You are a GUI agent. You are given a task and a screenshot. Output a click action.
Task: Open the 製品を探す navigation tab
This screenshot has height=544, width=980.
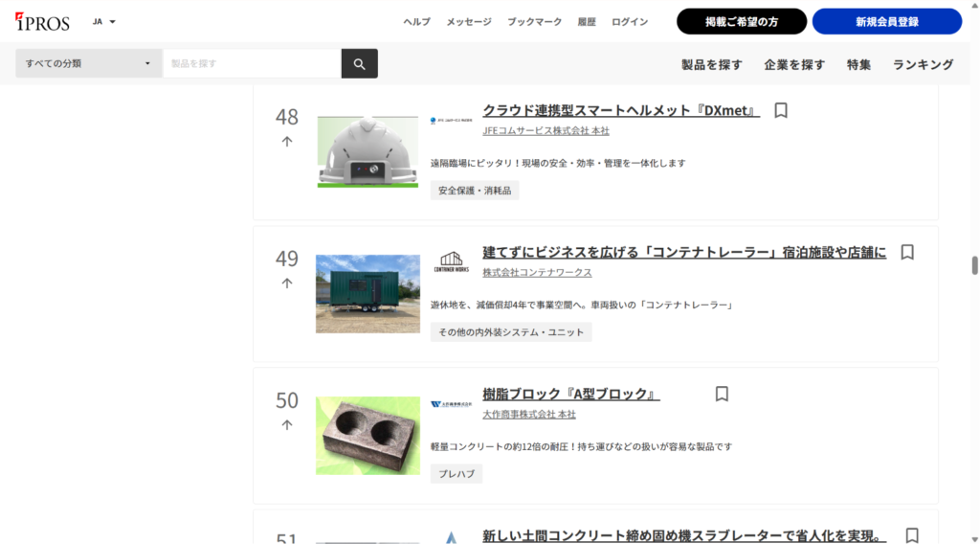712,64
